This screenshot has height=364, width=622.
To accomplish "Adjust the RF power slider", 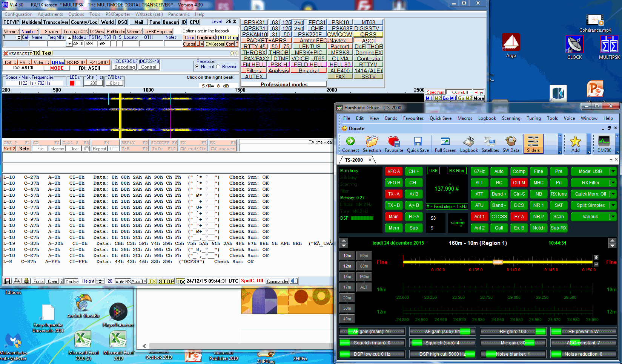I will [x=584, y=332].
